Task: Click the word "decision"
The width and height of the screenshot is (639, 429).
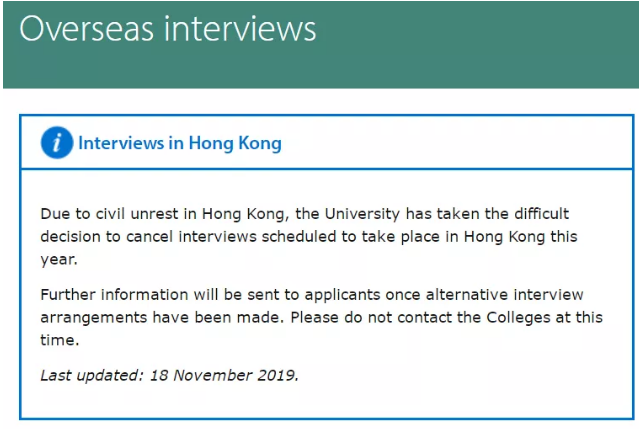Action: 74,236
